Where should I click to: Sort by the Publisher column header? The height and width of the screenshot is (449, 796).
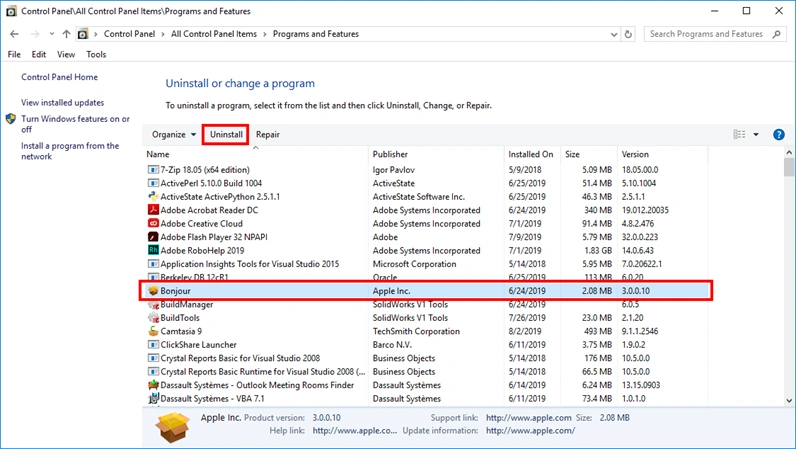(x=390, y=154)
